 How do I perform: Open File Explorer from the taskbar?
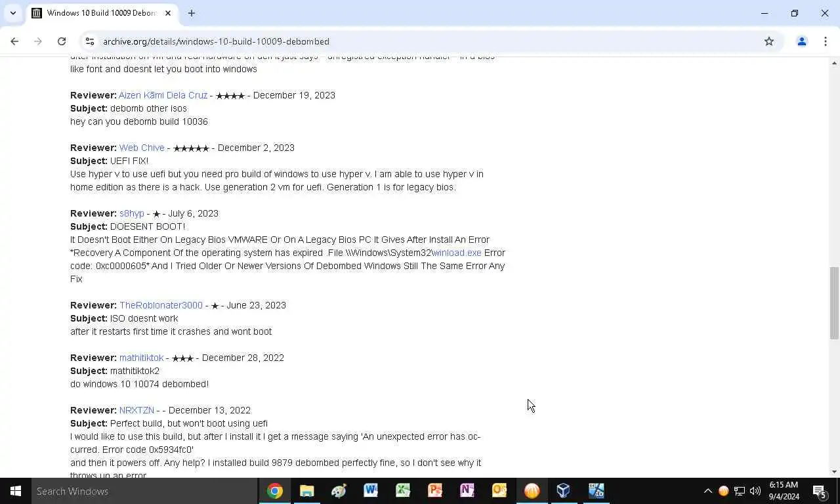[x=307, y=491]
